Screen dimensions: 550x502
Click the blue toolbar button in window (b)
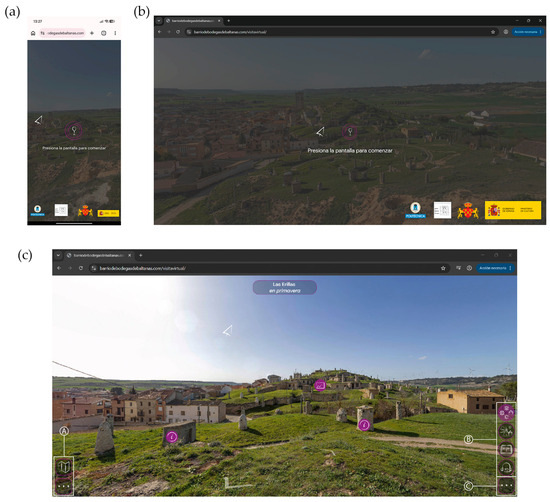[528, 32]
